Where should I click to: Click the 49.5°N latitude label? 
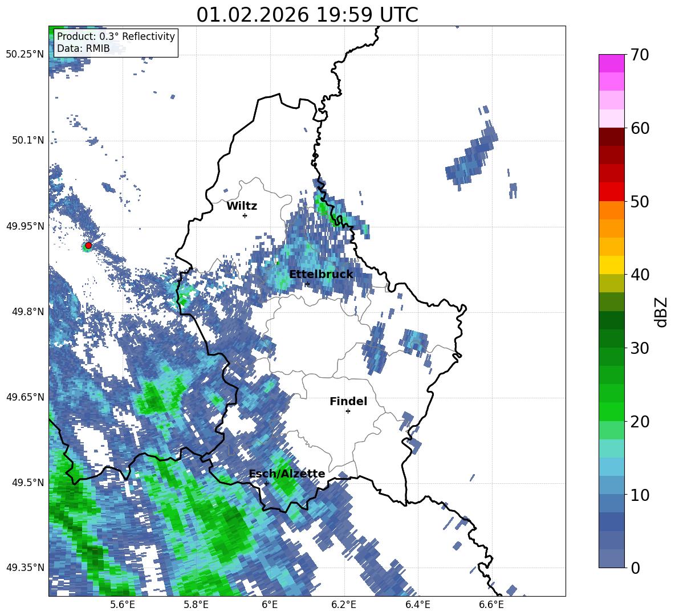[28, 483]
